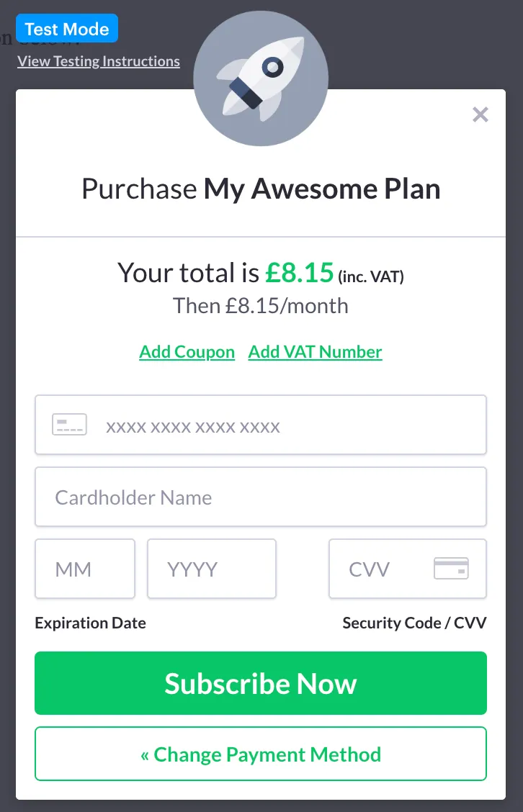
Task: Select the Cardholder Name field
Action: pyautogui.click(x=261, y=497)
